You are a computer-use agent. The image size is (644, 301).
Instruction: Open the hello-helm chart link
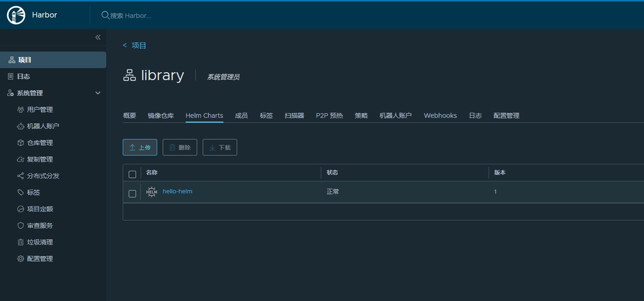pyautogui.click(x=177, y=191)
